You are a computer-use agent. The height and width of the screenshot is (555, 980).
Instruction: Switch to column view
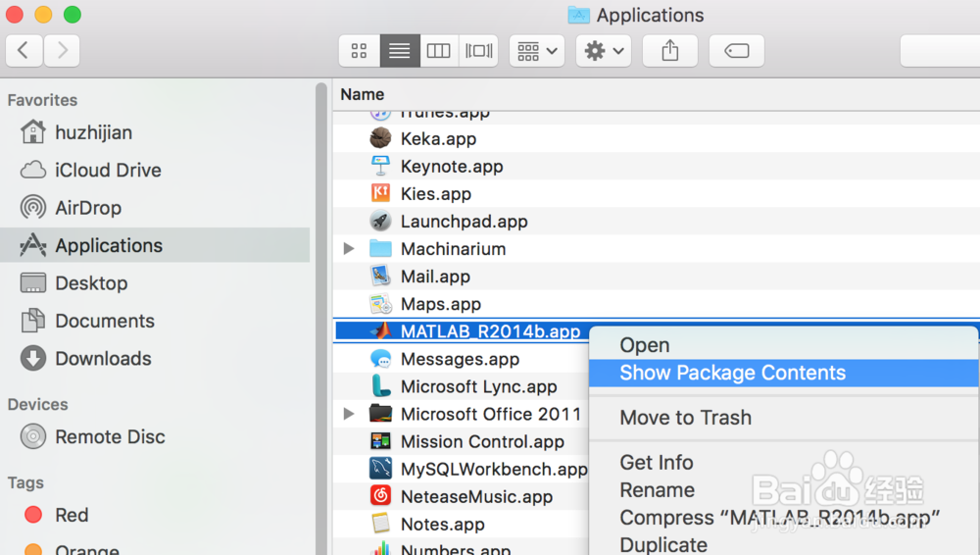(438, 51)
